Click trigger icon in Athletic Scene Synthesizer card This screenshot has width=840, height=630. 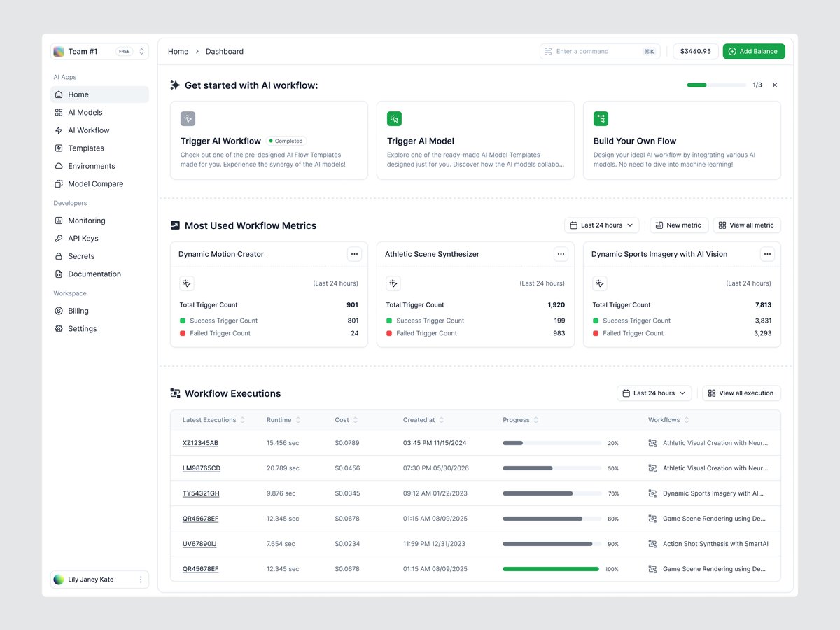pos(393,283)
